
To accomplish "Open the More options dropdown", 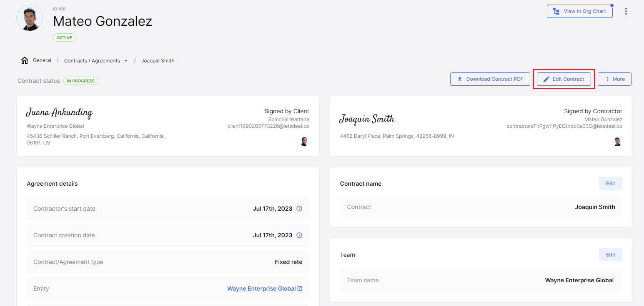I will [x=614, y=79].
